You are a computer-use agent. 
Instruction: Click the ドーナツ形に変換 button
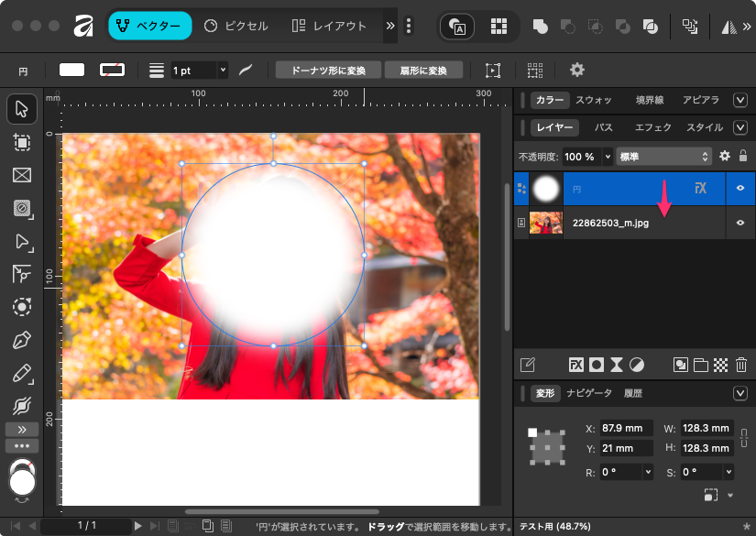click(327, 70)
